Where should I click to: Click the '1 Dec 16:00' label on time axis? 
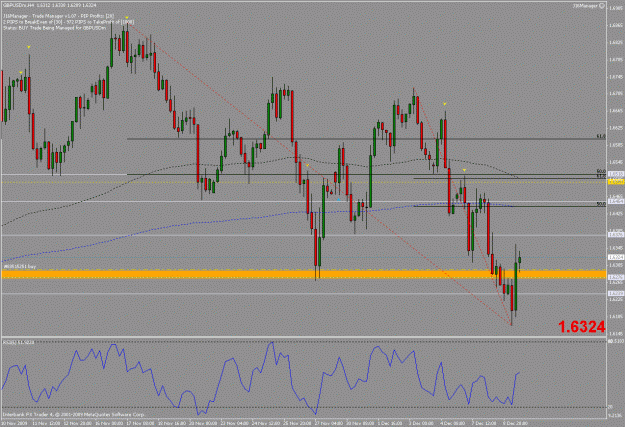tap(389, 423)
